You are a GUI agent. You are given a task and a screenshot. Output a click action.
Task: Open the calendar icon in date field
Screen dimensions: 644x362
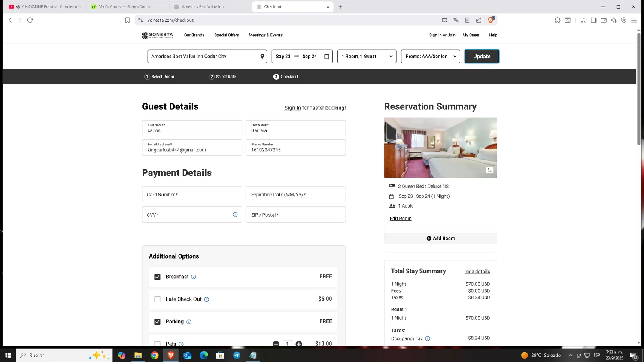tap(327, 56)
